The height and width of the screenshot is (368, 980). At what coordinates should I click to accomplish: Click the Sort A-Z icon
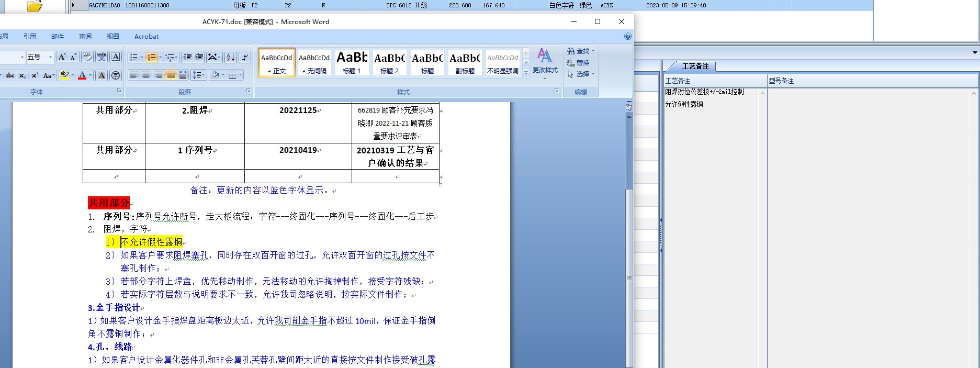[x=231, y=57]
